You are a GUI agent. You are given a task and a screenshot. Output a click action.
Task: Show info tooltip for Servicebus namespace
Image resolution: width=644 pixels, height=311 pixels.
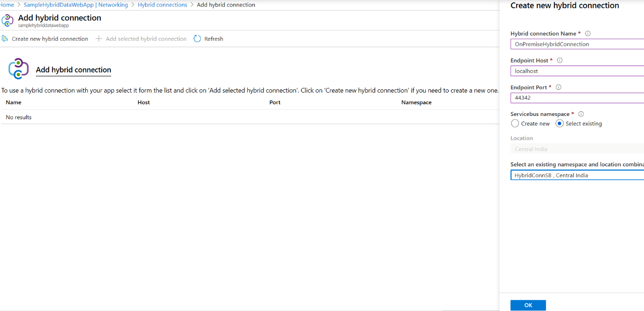tap(581, 114)
